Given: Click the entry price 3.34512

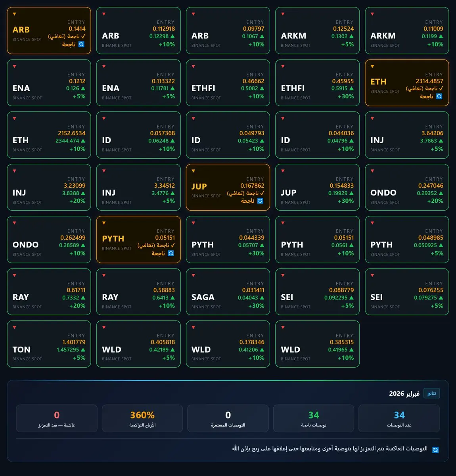Looking at the screenshot, I should coord(165,185).
